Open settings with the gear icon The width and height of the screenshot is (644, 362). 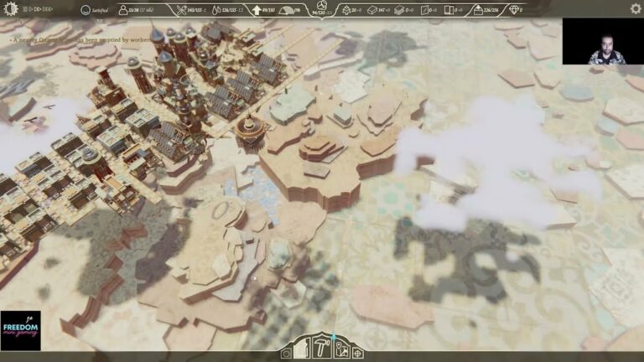[x=636, y=9]
